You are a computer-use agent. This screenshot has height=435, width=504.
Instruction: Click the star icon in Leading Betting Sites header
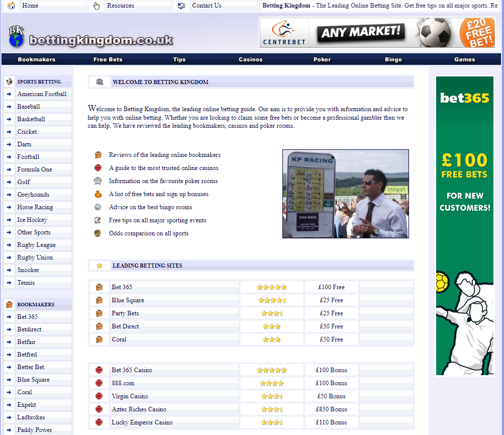point(99,266)
